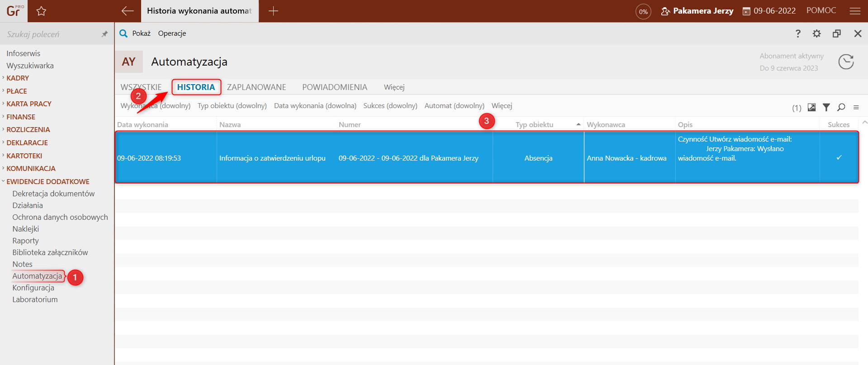Click the Gr PRO logo icon
This screenshot has width=868, height=365.
(14, 11)
